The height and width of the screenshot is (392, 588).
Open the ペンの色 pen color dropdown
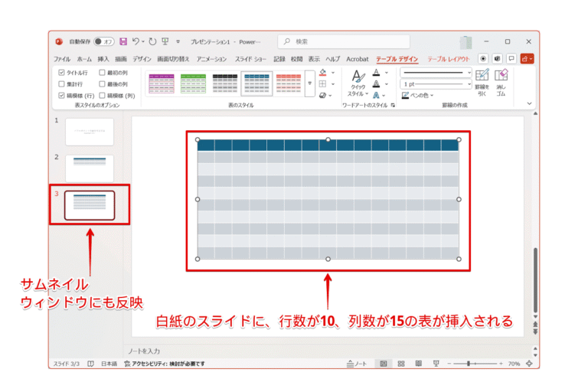(x=417, y=95)
